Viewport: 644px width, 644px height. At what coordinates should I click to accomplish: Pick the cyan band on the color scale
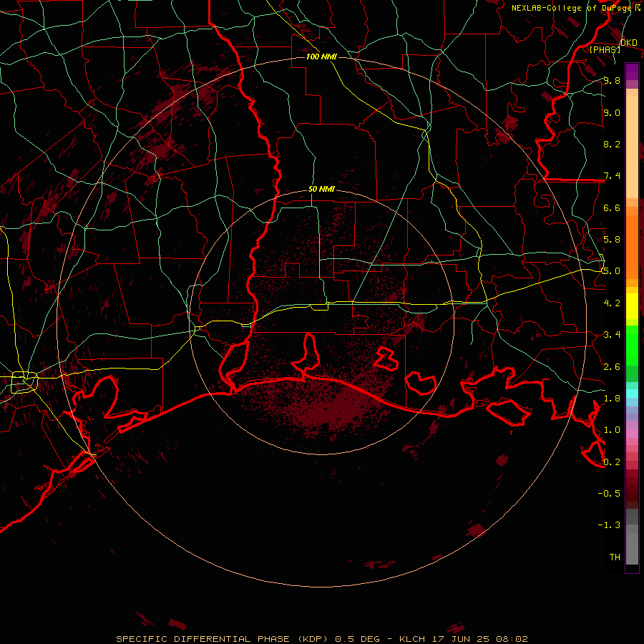pyautogui.click(x=632, y=394)
